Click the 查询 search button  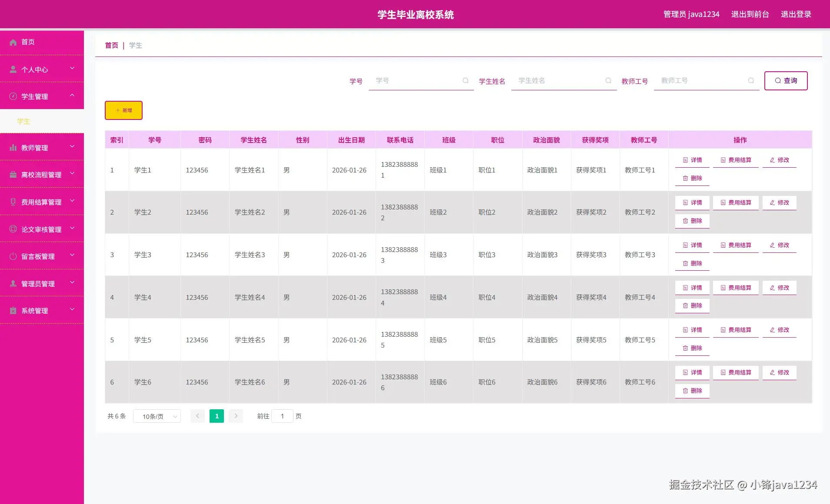786,81
